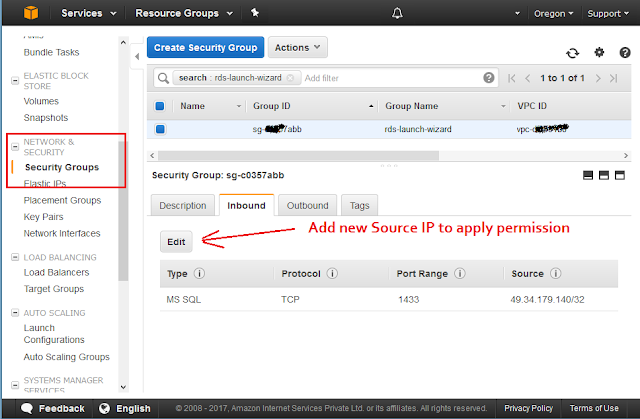Toggle checkbox for rds-launch-wizard row
The image size is (640, 419).
click(160, 129)
